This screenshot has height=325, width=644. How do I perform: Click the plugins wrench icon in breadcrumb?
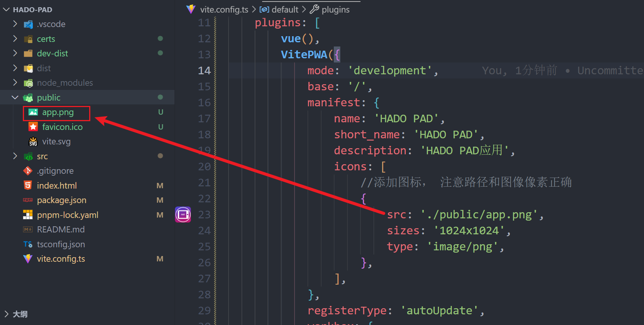point(314,10)
